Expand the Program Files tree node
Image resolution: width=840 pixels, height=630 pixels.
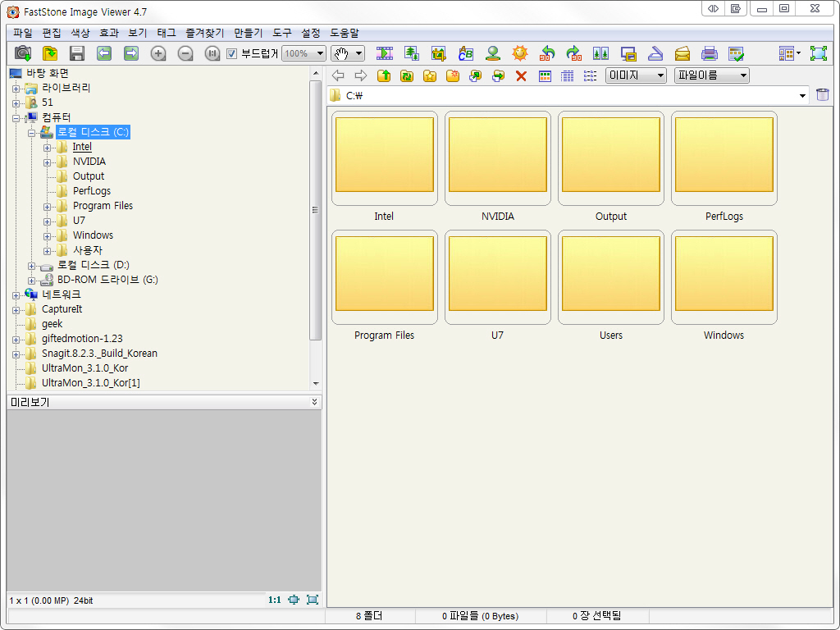47,207
